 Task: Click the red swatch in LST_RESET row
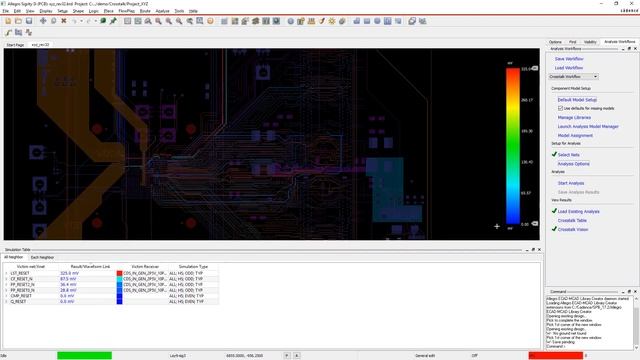pos(119,273)
